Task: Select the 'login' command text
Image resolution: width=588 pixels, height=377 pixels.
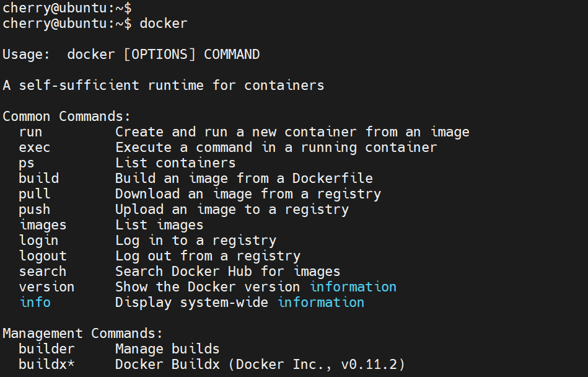Action: [38, 240]
